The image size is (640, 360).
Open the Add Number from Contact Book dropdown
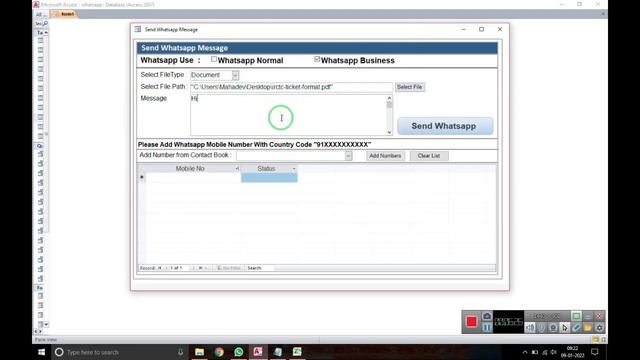tap(348, 156)
